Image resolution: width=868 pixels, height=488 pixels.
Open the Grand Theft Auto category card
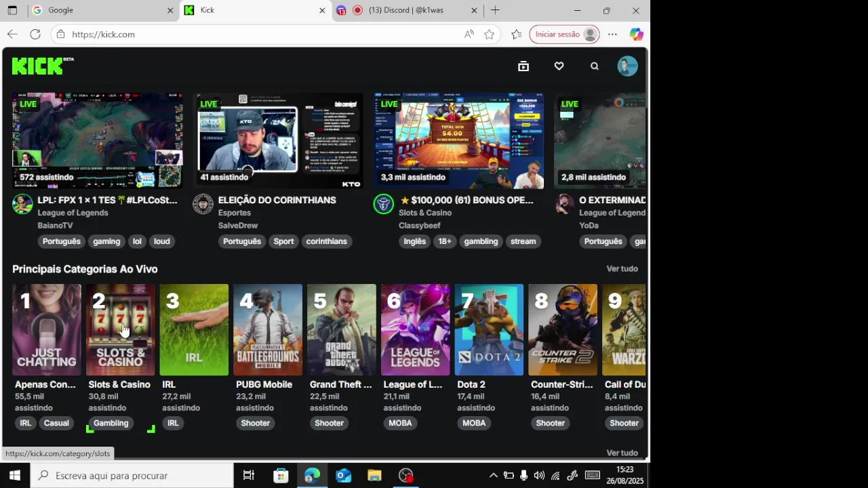[x=342, y=329]
